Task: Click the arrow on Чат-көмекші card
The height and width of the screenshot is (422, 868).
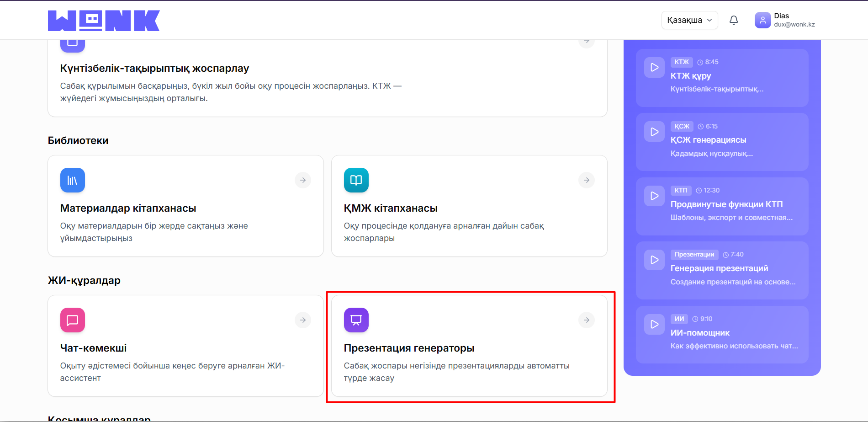Action: pos(302,320)
